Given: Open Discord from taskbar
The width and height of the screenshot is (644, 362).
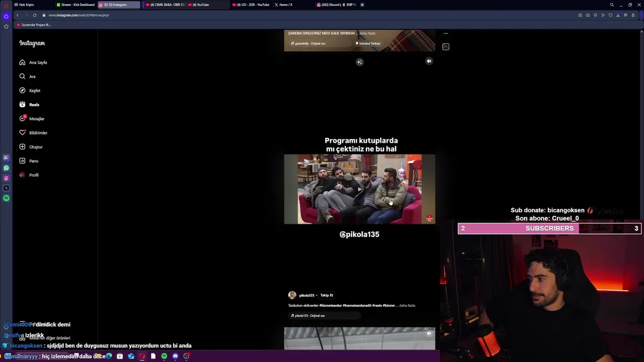Looking at the screenshot, I should pos(175,356).
